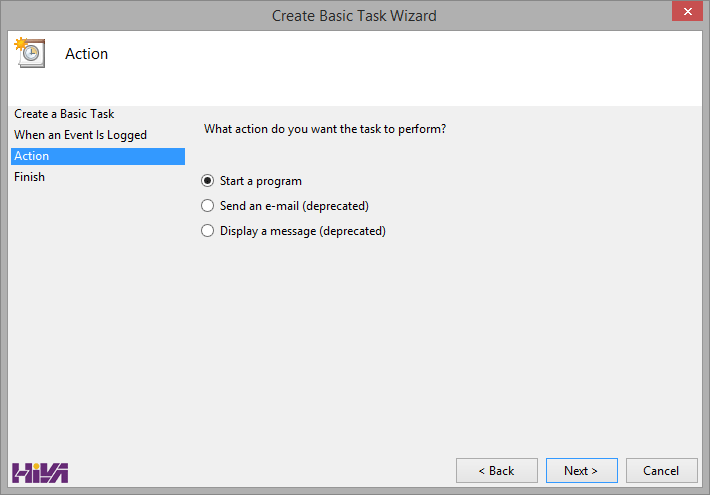Proceed with the Next button
This screenshot has height=495, width=710.
[581, 471]
